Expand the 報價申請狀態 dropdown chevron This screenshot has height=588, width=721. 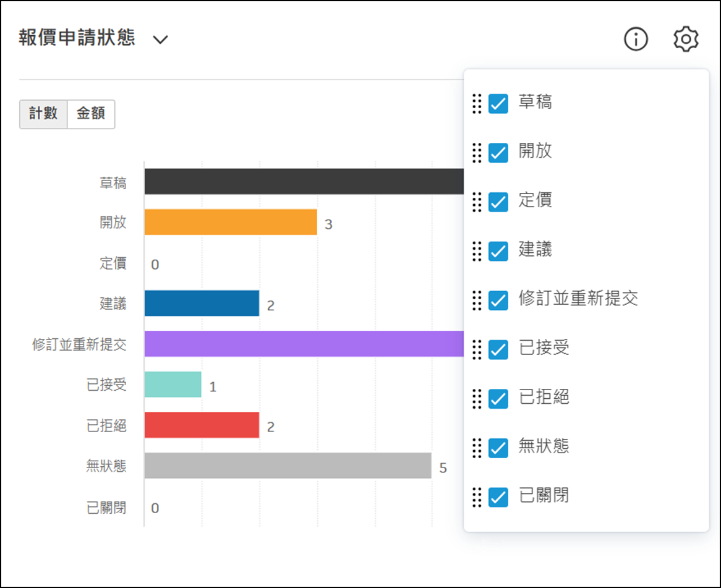pos(160,40)
